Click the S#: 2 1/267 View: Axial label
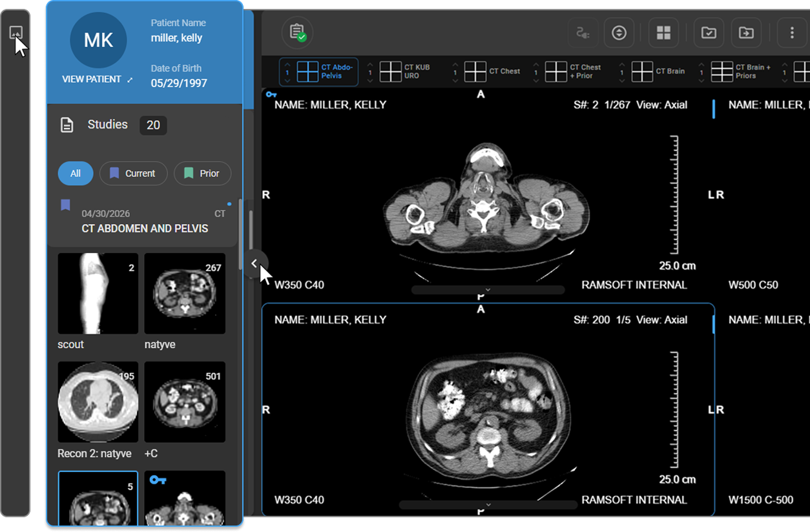This screenshot has width=810, height=532. pos(630,105)
